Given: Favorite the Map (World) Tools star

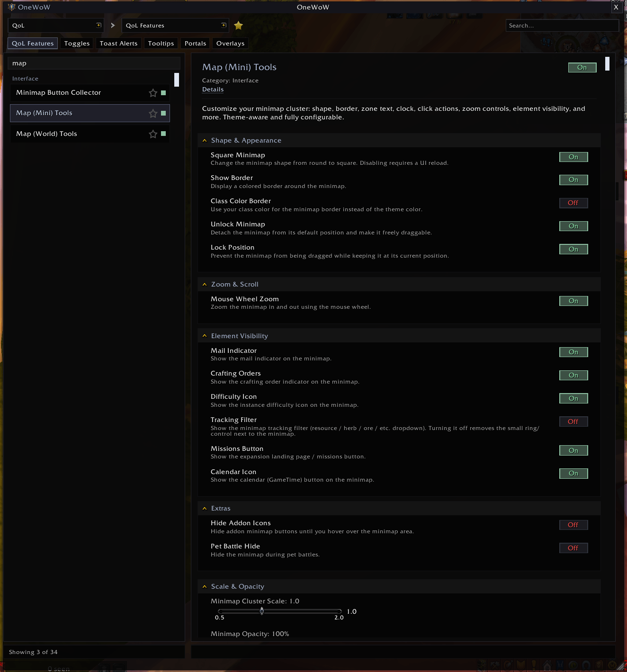Looking at the screenshot, I should tap(153, 134).
